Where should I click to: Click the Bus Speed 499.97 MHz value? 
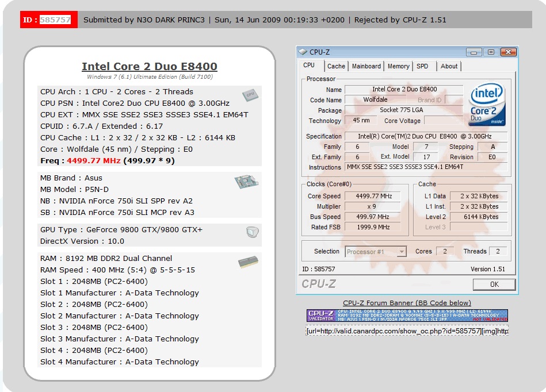[x=373, y=217]
